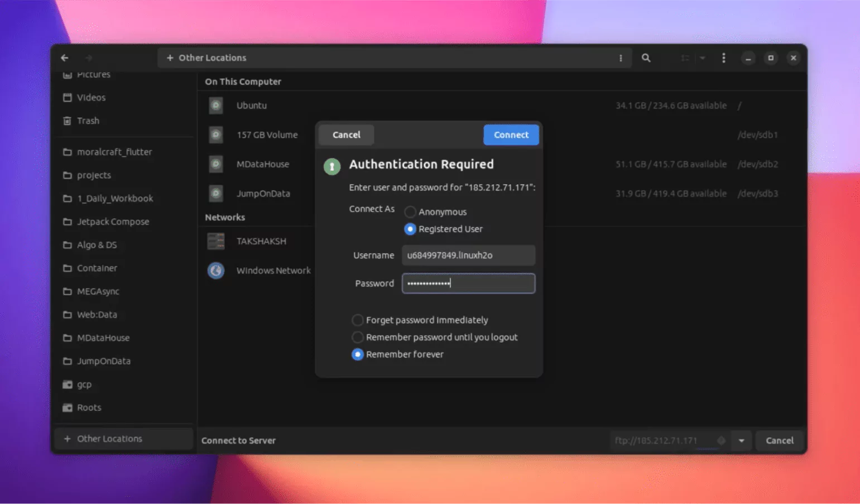Click the server address info icon
The height and width of the screenshot is (504, 860).
(x=721, y=440)
